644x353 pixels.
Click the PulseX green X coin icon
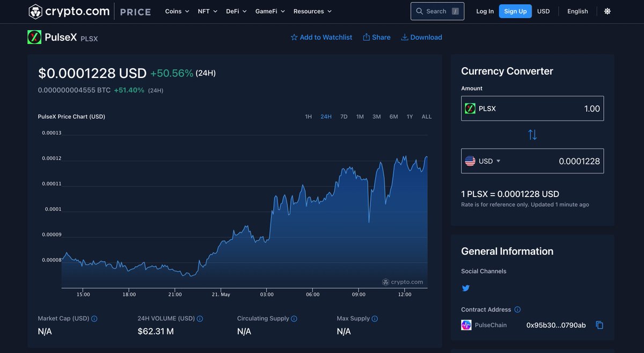tap(34, 37)
